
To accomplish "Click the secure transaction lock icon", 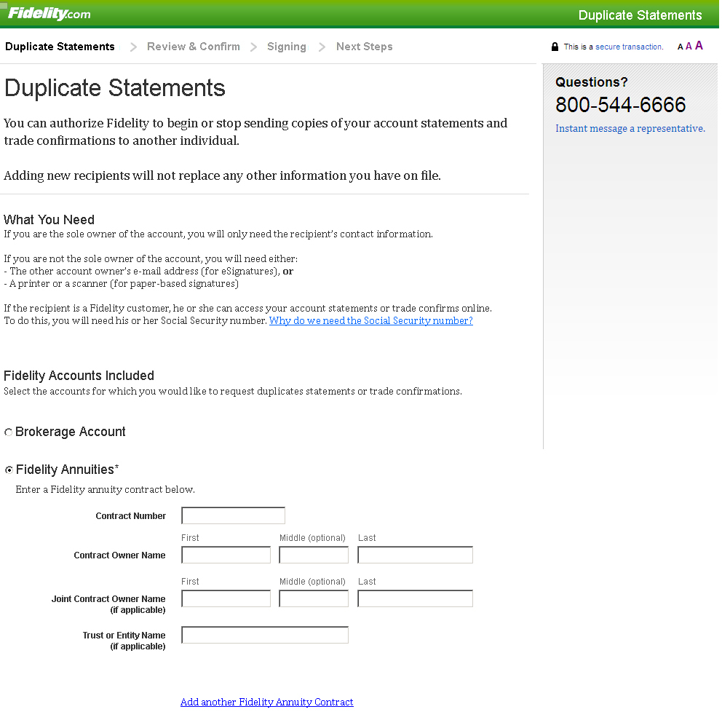I will coord(555,47).
